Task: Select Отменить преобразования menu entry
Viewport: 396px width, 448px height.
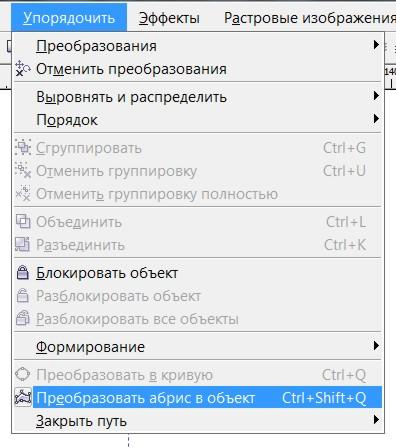Action: (198, 69)
